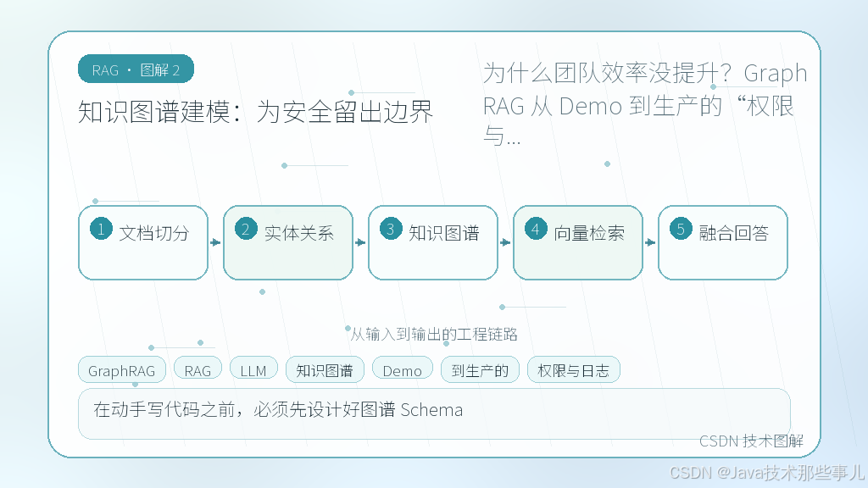
Task: Select step 2 box 实体关系
Action: tap(288, 243)
